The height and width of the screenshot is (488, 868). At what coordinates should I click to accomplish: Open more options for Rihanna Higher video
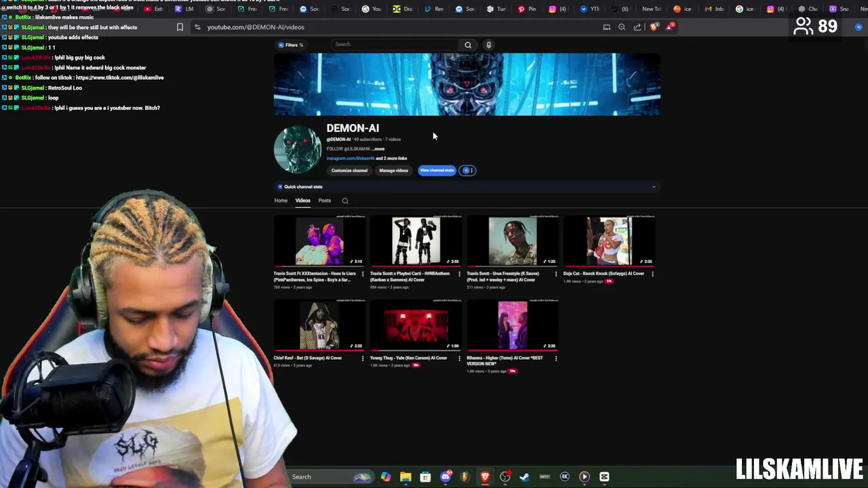point(556,358)
